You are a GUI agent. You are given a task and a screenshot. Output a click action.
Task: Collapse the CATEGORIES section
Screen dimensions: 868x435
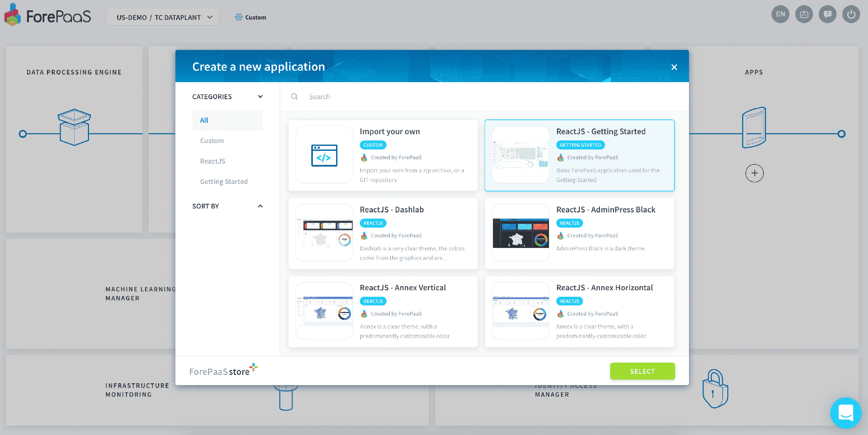point(260,97)
